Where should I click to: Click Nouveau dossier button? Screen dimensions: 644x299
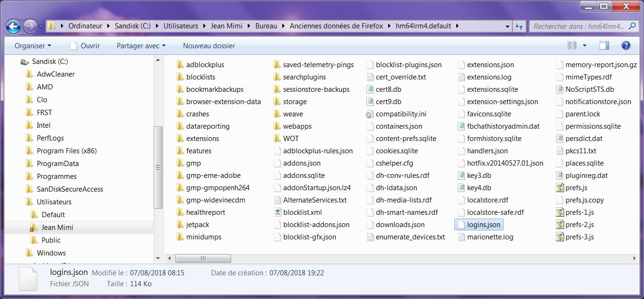[x=209, y=46]
